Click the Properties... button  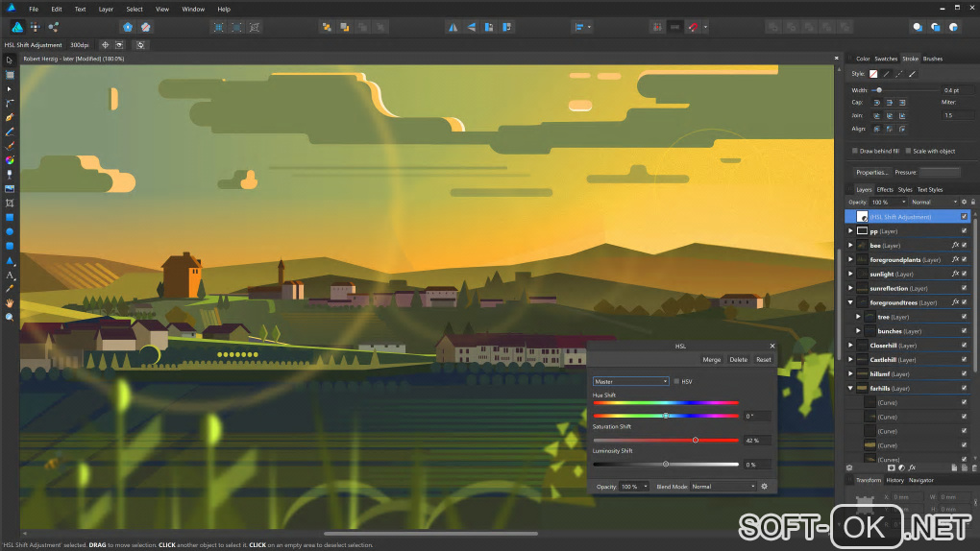871,173
